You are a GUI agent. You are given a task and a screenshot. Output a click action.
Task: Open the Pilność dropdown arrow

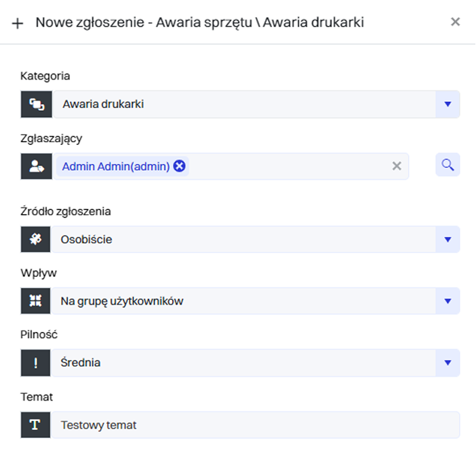447,363
